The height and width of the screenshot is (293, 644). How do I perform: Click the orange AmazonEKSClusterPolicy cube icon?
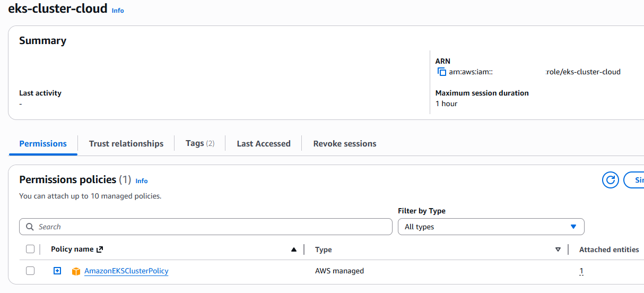click(76, 271)
